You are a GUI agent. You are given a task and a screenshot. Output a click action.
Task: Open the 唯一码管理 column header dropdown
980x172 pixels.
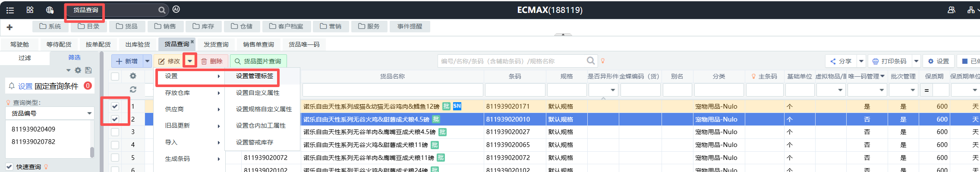coord(882,76)
